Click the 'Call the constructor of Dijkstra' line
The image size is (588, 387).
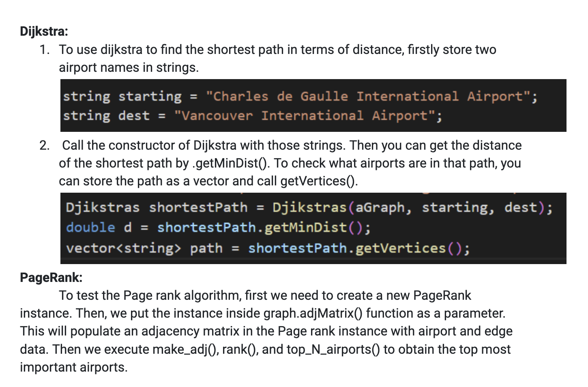tap(292, 145)
